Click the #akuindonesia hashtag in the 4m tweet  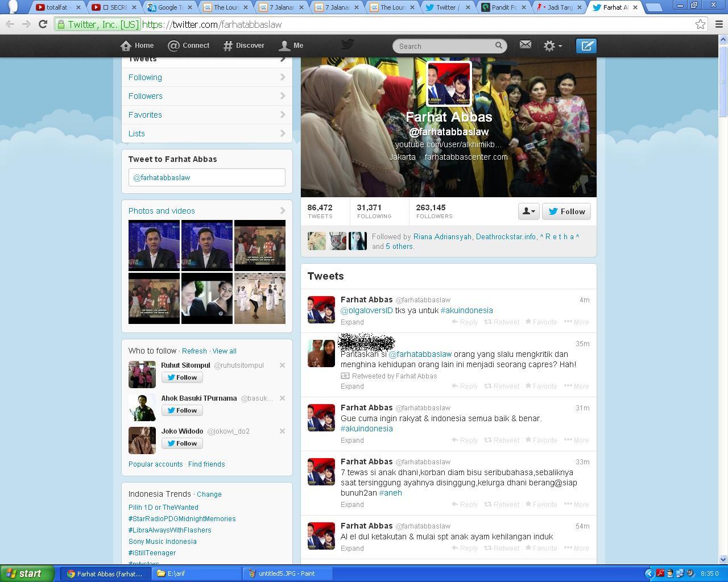click(x=467, y=310)
